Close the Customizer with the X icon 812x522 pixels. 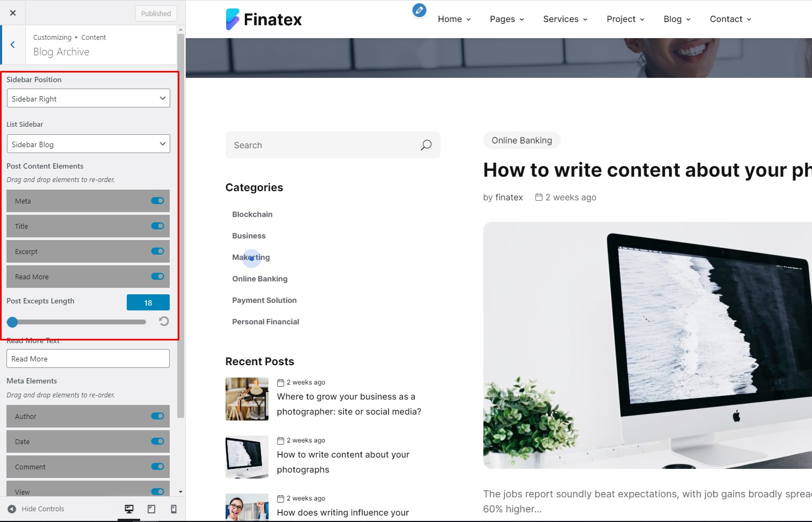[x=13, y=13]
